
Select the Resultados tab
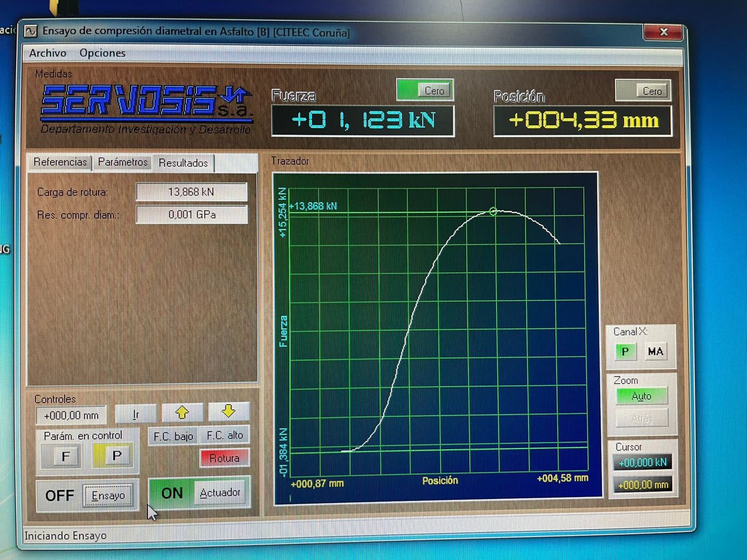point(183,163)
